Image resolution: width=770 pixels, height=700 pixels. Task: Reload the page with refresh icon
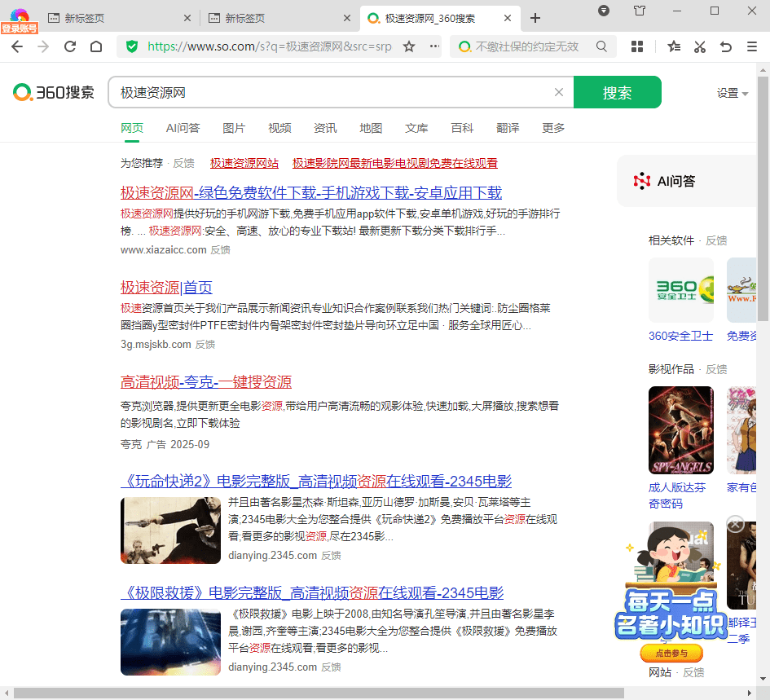[70, 46]
